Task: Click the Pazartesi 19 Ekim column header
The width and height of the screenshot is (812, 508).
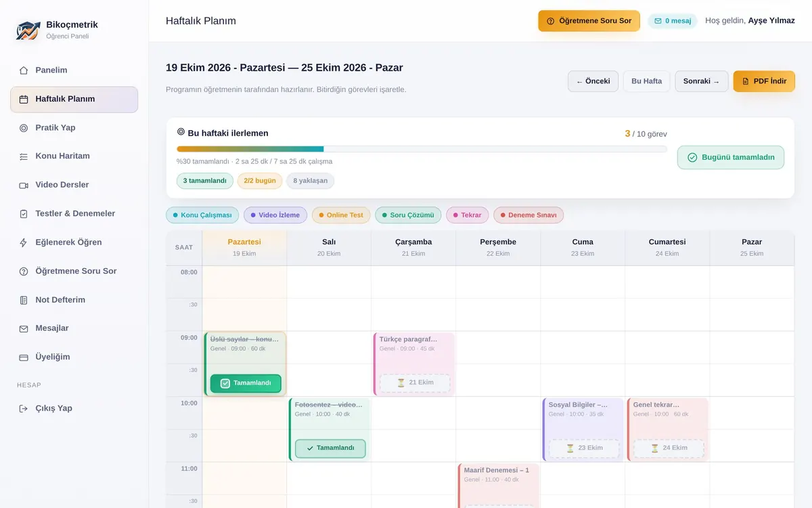Action: coord(244,247)
